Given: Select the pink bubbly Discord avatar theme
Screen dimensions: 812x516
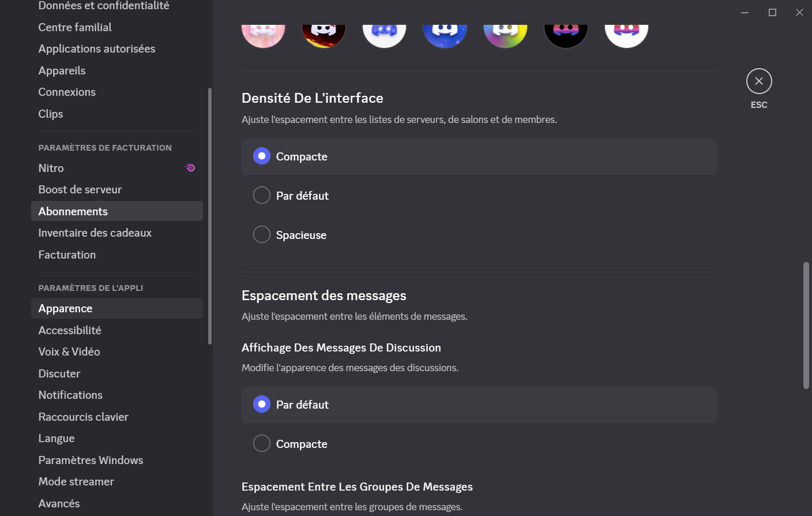Looking at the screenshot, I should tap(263, 32).
